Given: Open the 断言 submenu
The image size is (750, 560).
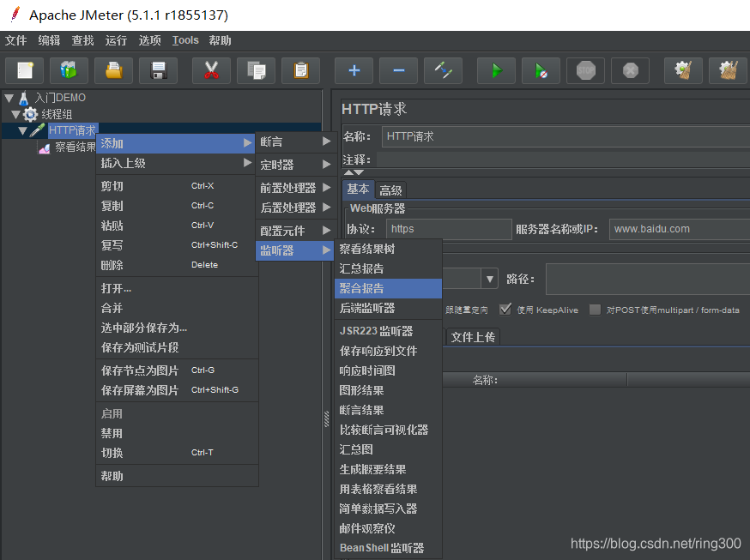Looking at the screenshot, I should pyautogui.click(x=295, y=142).
